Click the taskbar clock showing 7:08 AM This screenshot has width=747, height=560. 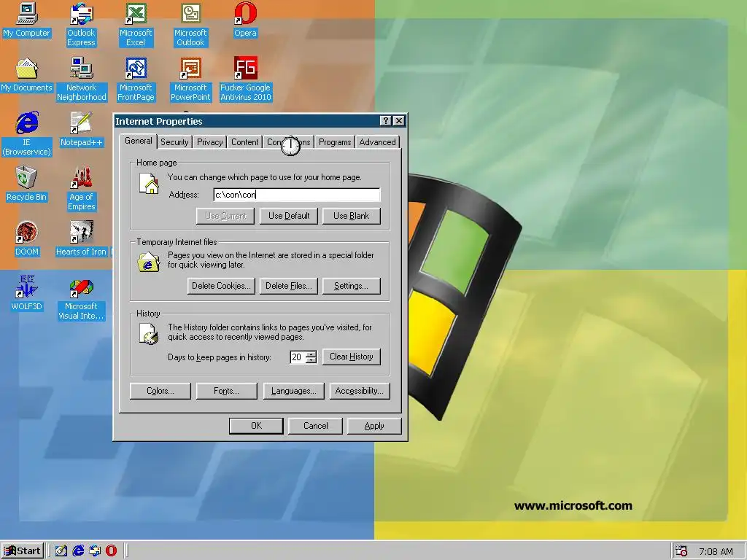pos(716,551)
